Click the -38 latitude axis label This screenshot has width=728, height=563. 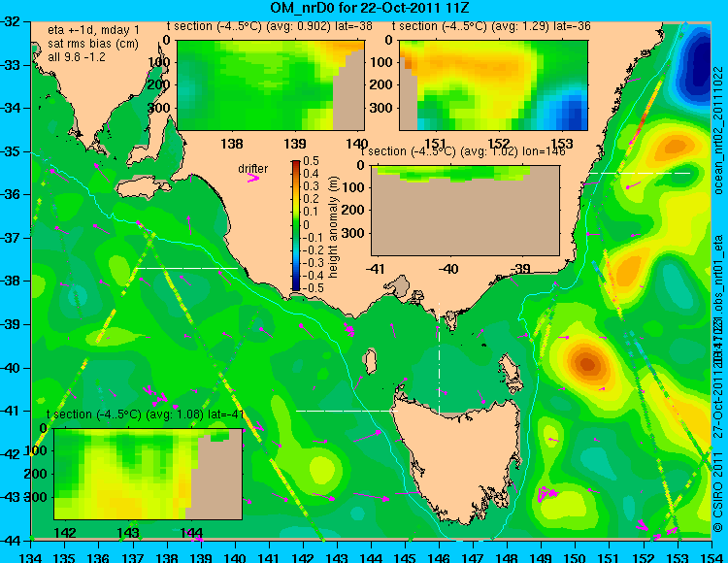(11, 281)
